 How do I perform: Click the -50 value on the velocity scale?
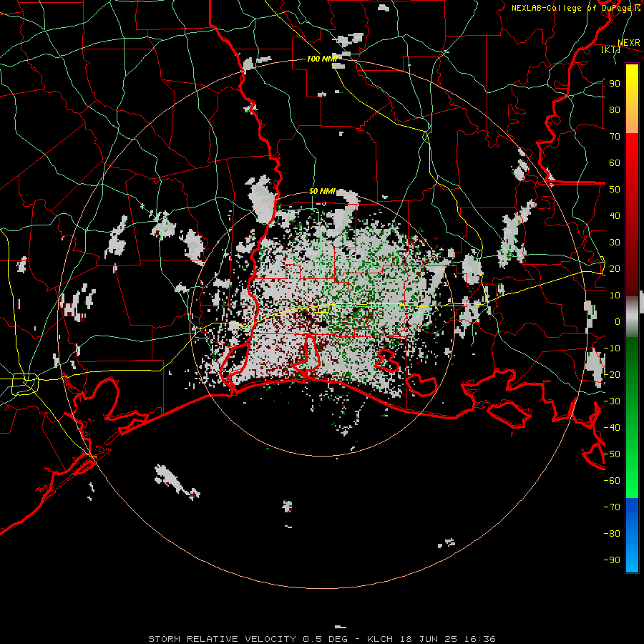tap(612, 454)
